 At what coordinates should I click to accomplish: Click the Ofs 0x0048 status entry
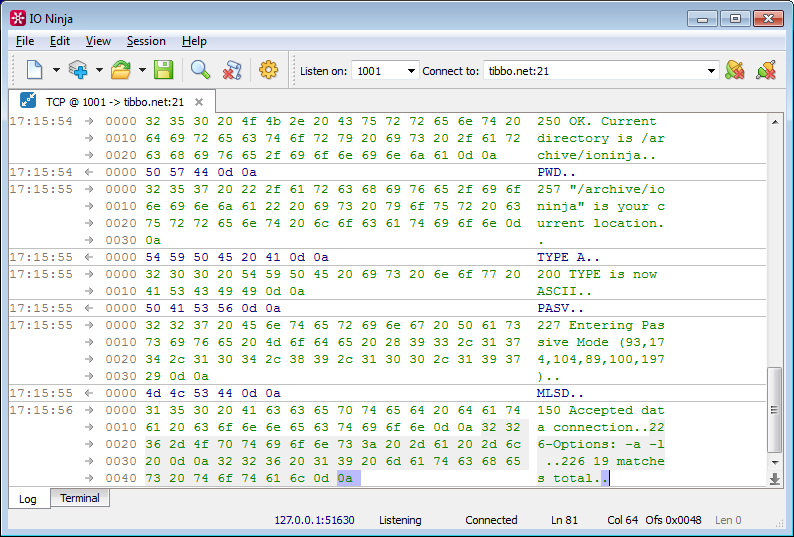pyautogui.click(x=673, y=520)
